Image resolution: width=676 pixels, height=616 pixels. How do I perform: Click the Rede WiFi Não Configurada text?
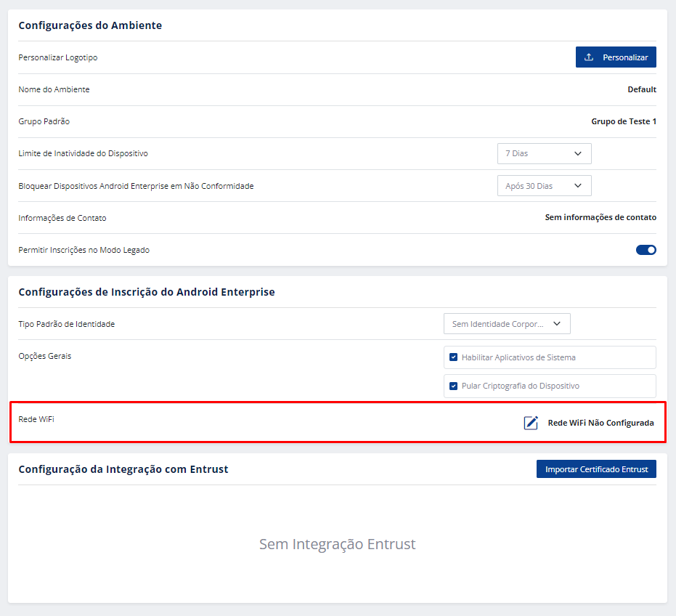pyautogui.click(x=600, y=423)
